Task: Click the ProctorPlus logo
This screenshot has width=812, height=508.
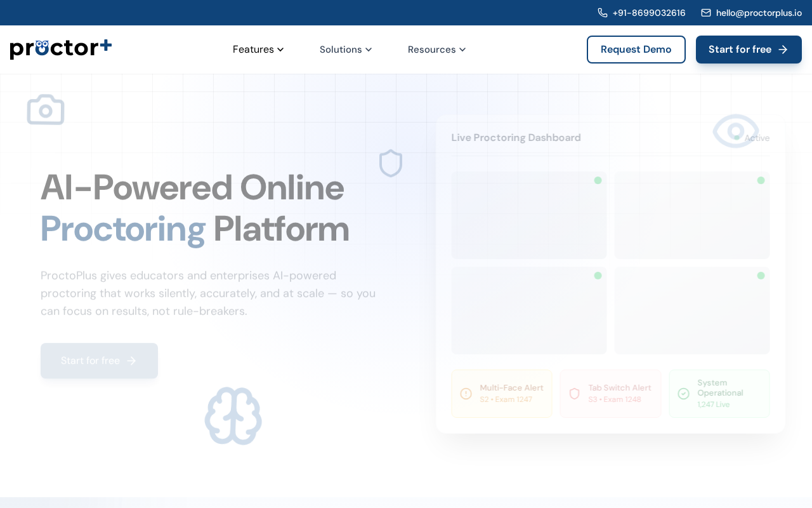Action: click(61, 49)
